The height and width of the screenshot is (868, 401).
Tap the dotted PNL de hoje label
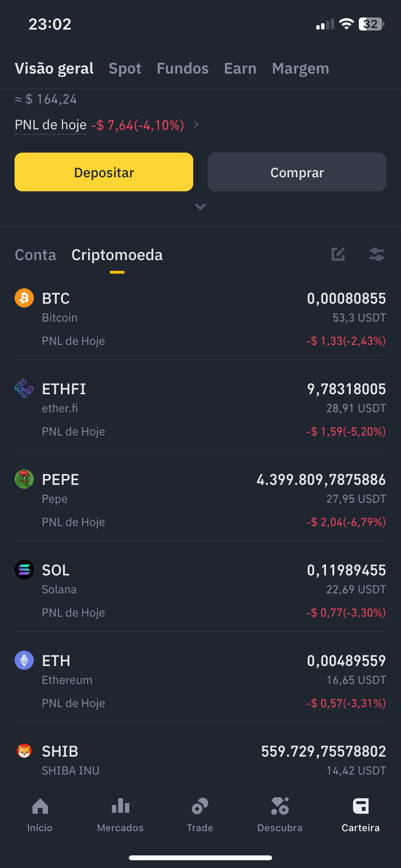click(x=50, y=125)
